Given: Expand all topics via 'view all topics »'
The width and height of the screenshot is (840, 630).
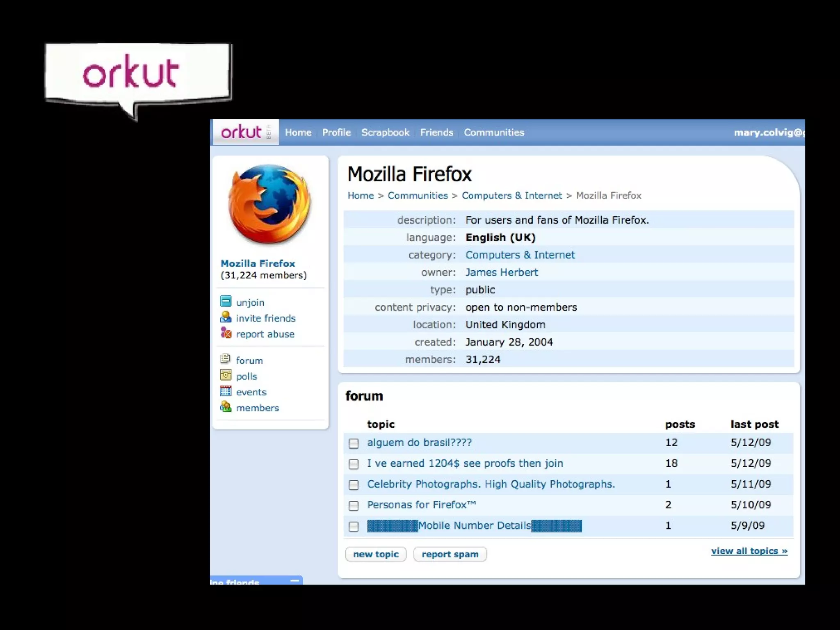Looking at the screenshot, I should click(749, 551).
